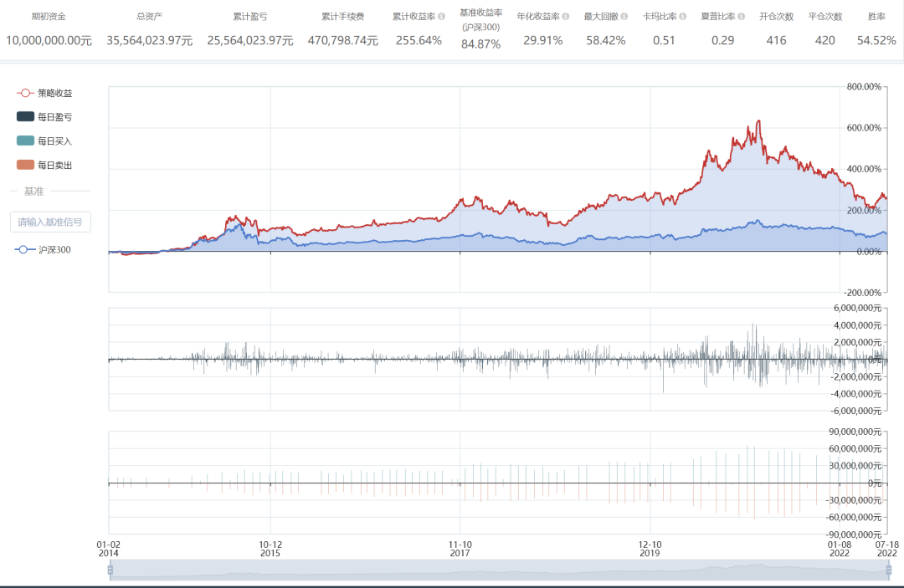This screenshot has width=904, height=588.
Task: Click the max drawdown value 58.42%
Action: pos(605,40)
